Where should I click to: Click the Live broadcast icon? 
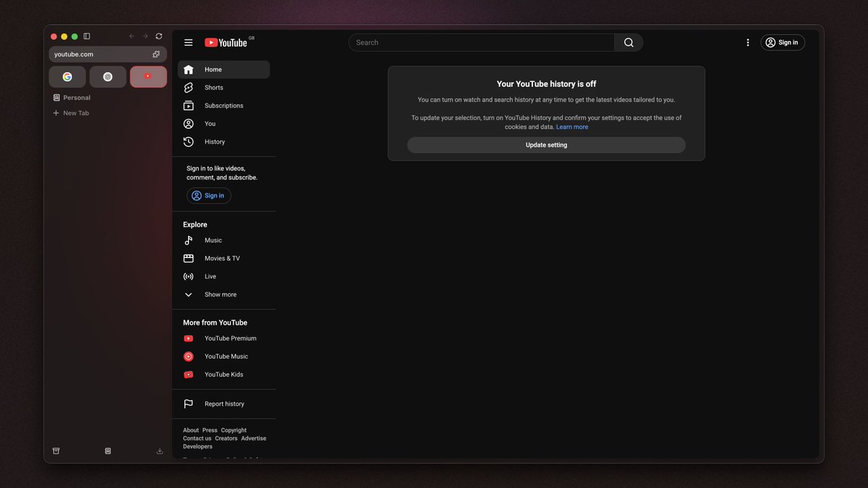tap(188, 276)
